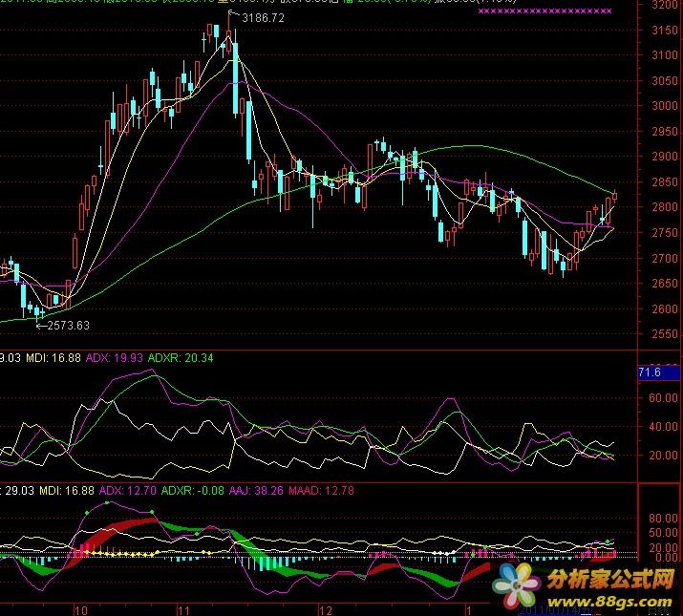Select the 2700 price axis label
Viewport: 683px width, 616px height.
click(x=664, y=258)
